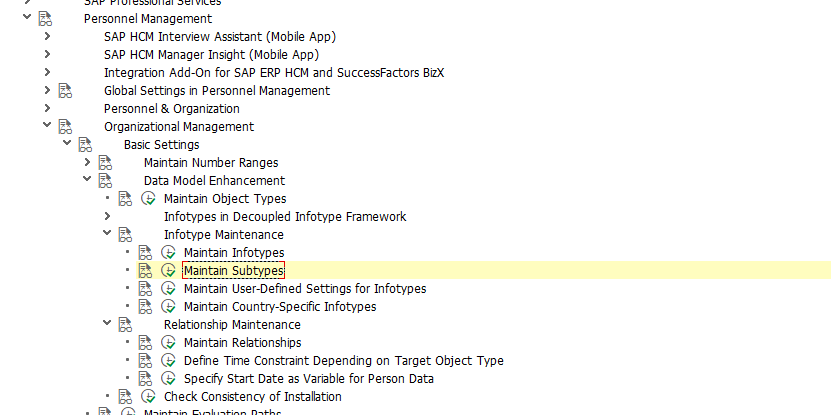
Task: Expand Integration Add-On for SAP ERP HCM node
Action: tap(47, 72)
